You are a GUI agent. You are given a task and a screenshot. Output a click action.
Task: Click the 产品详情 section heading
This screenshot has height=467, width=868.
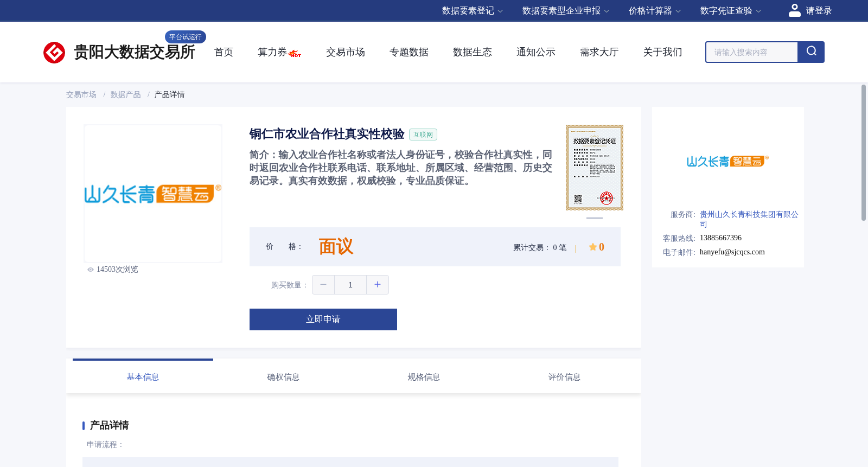(109, 425)
